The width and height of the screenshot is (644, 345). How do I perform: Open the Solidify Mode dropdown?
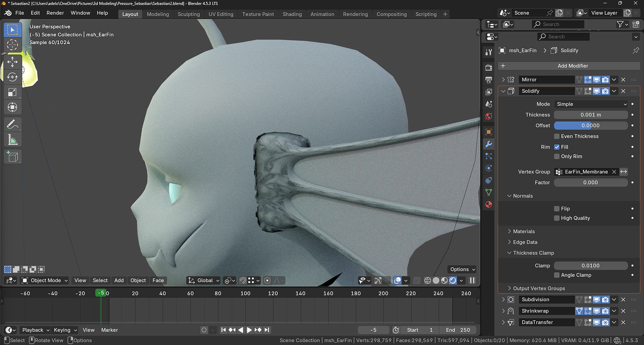[x=591, y=104]
